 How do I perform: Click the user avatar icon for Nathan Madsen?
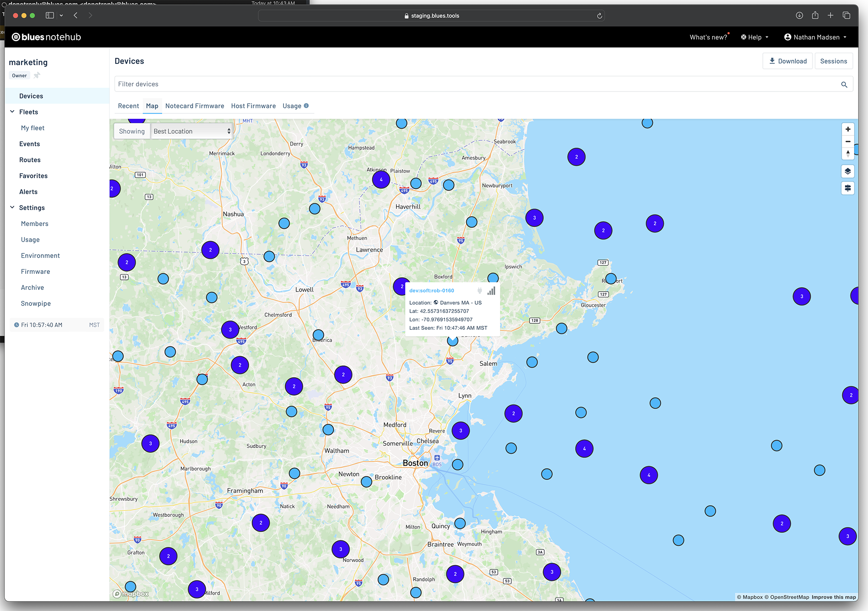[787, 37]
